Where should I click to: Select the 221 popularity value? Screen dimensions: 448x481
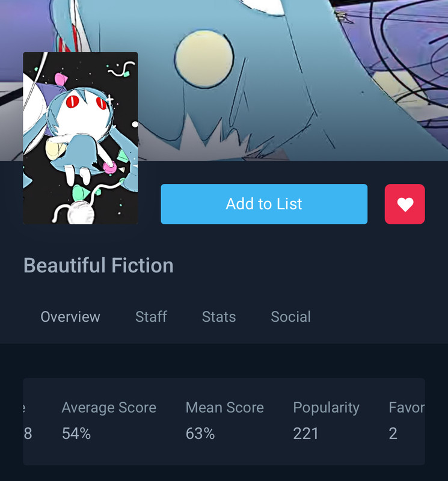(x=305, y=434)
